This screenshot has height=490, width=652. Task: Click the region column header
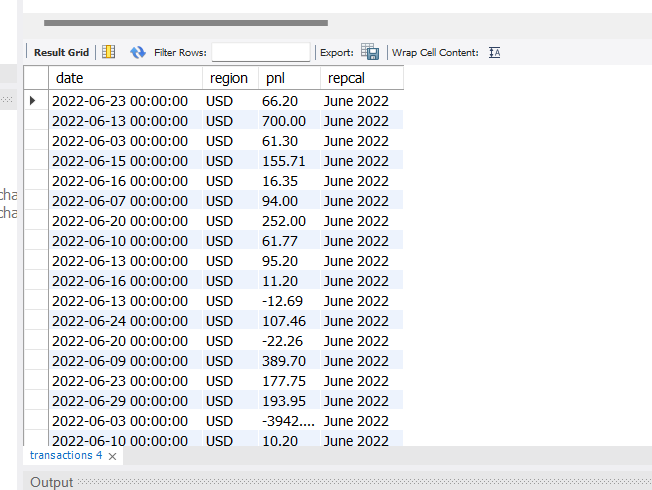229,78
